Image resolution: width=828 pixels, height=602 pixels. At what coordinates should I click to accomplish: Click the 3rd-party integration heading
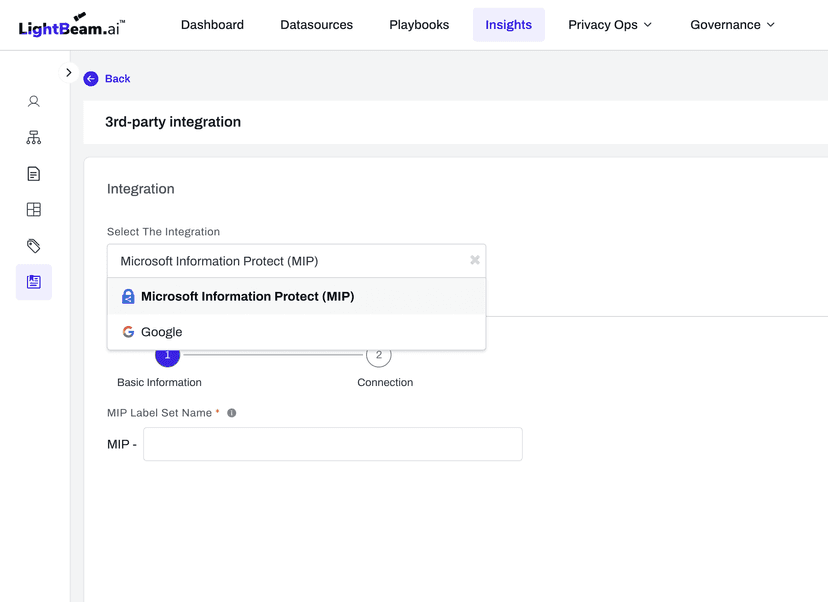(x=173, y=122)
